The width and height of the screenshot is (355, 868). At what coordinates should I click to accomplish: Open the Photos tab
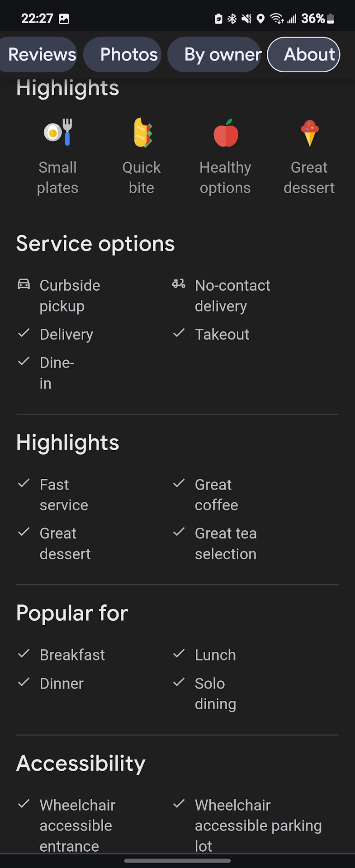click(128, 55)
